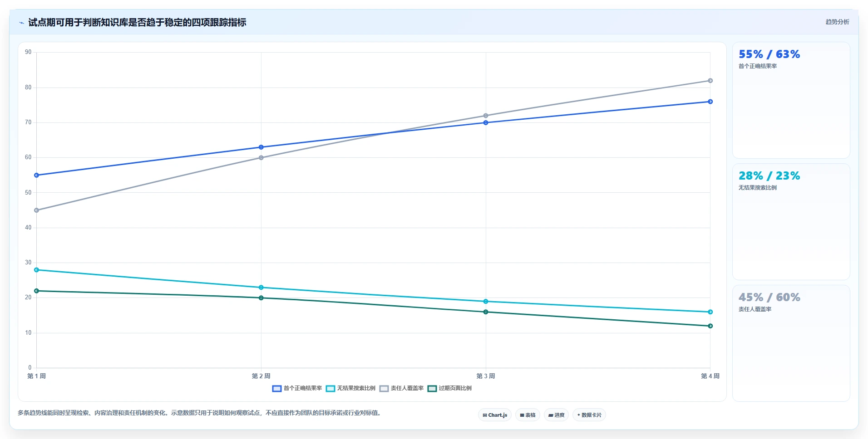Hide the 责任人覆盖率 series via legend
868x439 pixels.
pyautogui.click(x=402, y=388)
